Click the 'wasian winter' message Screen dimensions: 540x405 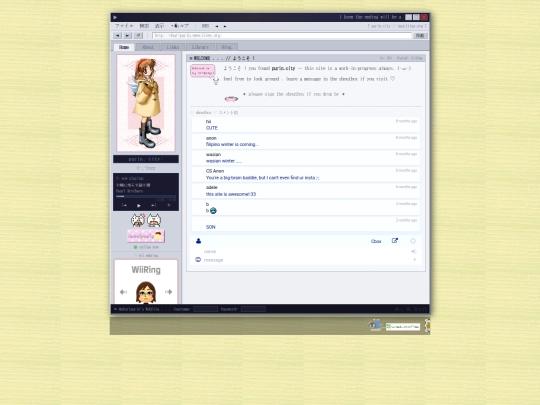[224, 161]
